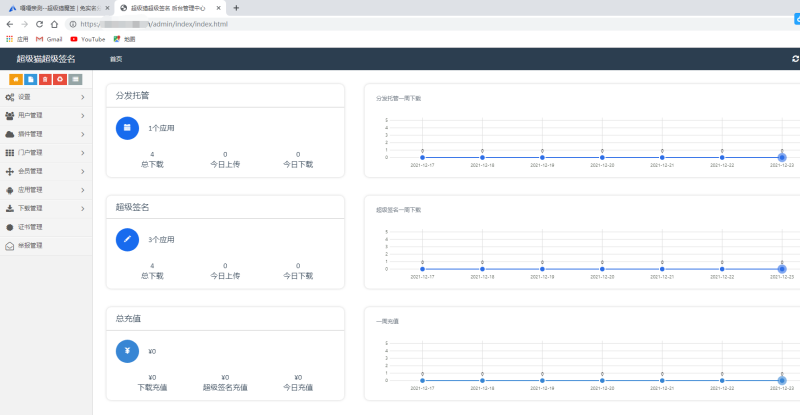The image size is (800, 415).
Task: Click the grid icon beside 门户管理
Action: (10, 153)
